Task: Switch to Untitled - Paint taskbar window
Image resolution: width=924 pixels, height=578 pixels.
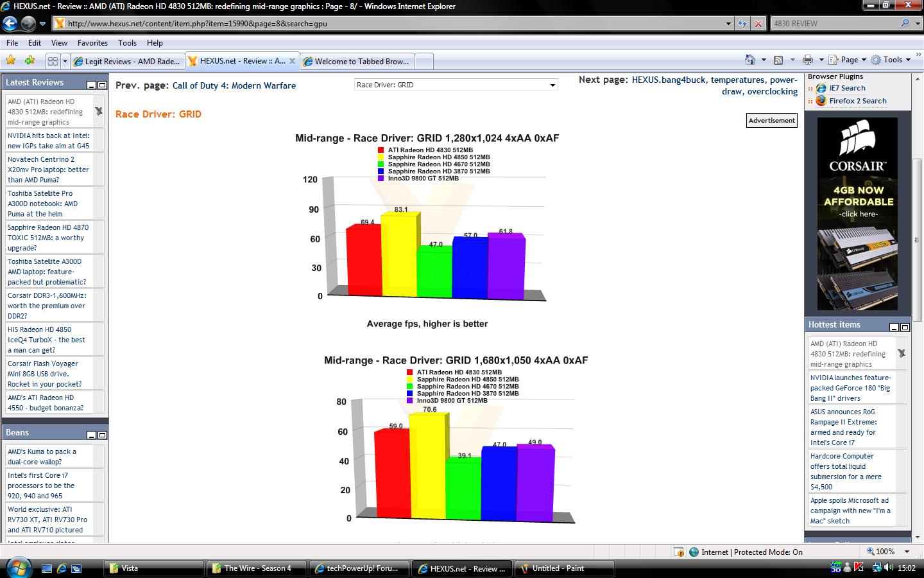Action: [564, 568]
